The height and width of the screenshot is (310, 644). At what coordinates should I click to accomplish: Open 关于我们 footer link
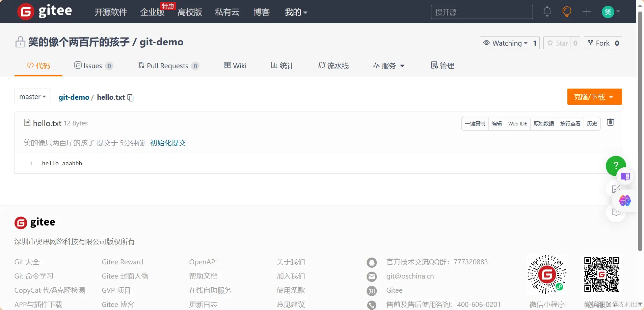point(291,262)
